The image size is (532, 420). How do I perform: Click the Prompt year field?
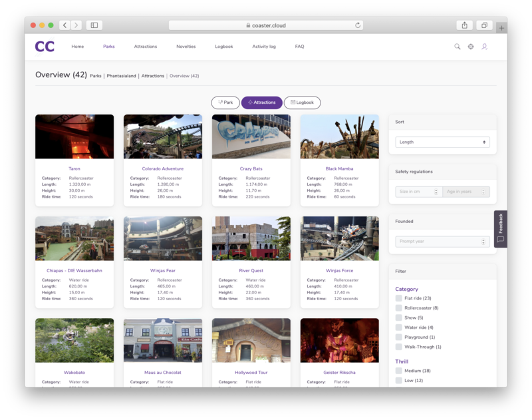click(442, 242)
